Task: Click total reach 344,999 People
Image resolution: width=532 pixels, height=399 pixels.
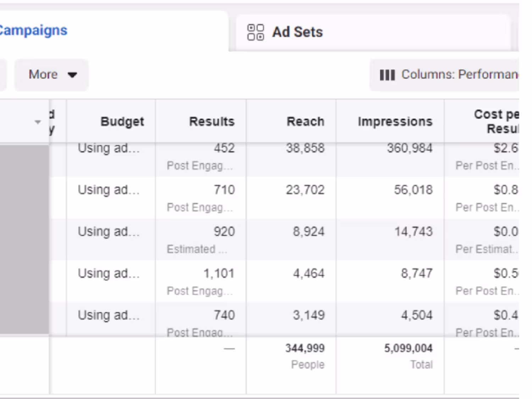Action: point(305,349)
